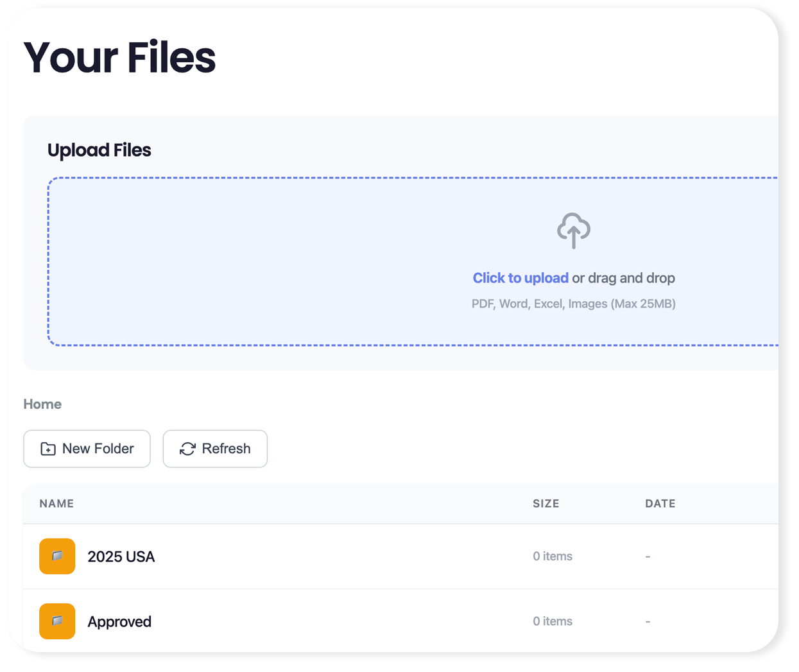Go to the Home breadcrumb
This screenshot has width=799, height=672.
click(42, 404)
